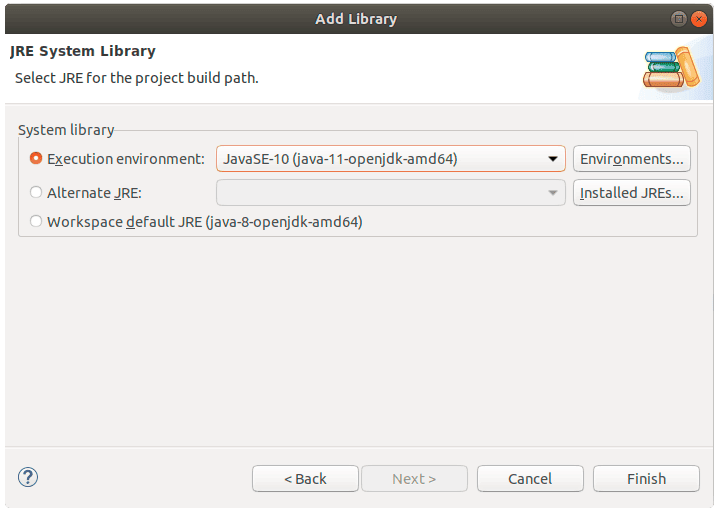717x514 pixels.
Task: Click the Workspace default JRE label text
Action: click(205, 222)
